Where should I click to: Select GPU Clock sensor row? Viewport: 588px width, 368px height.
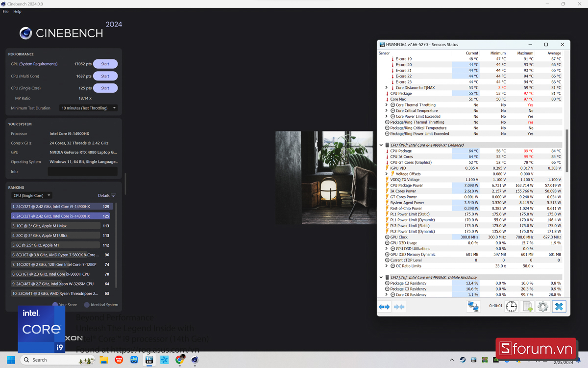470,237
